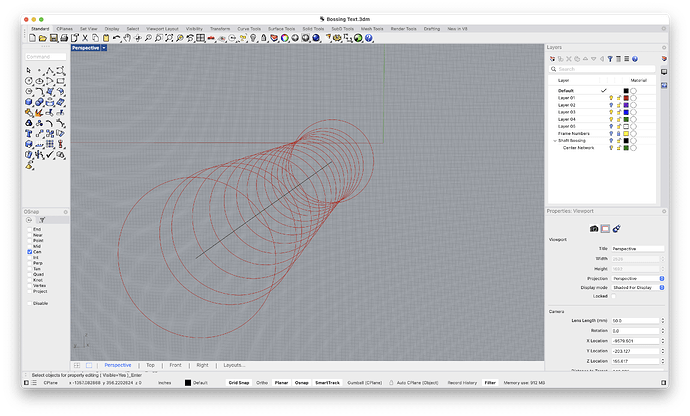This screenshot has height=416, width=690.
Task: Select the arrow pointer tool
Action: 29,70
